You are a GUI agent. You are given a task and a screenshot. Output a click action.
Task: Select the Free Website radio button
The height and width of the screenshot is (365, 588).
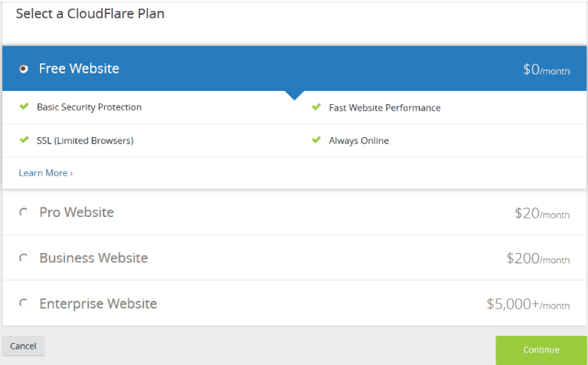pyautogui.click(x=24, y=69)
